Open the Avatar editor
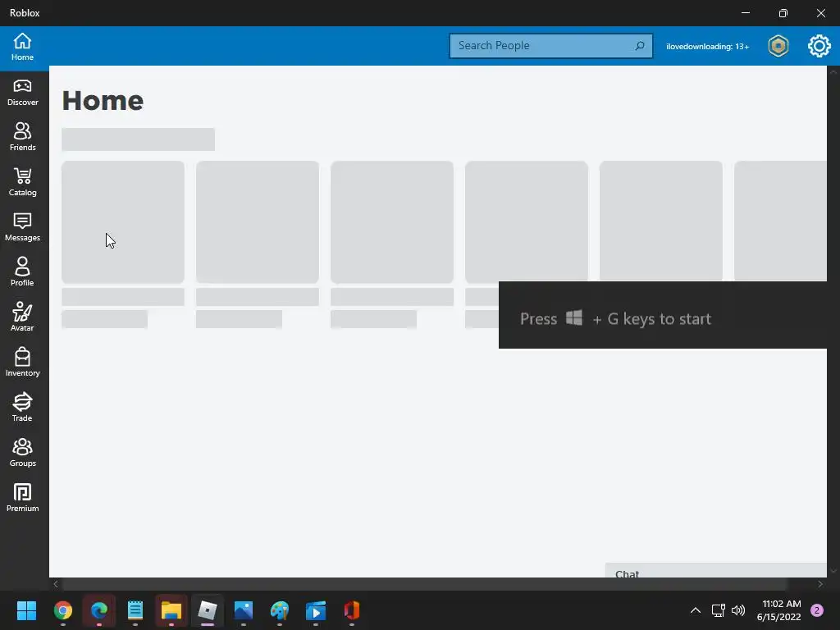Image resolution: width=840 pixels, height=630 pixels. [x=22, y=317]
